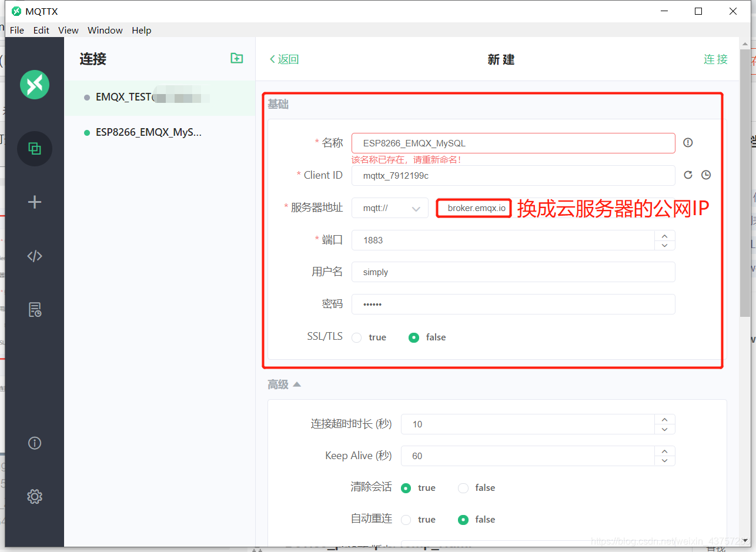Click the new collection folder icon
The image size is (756, 552).
tap(236, 58)
